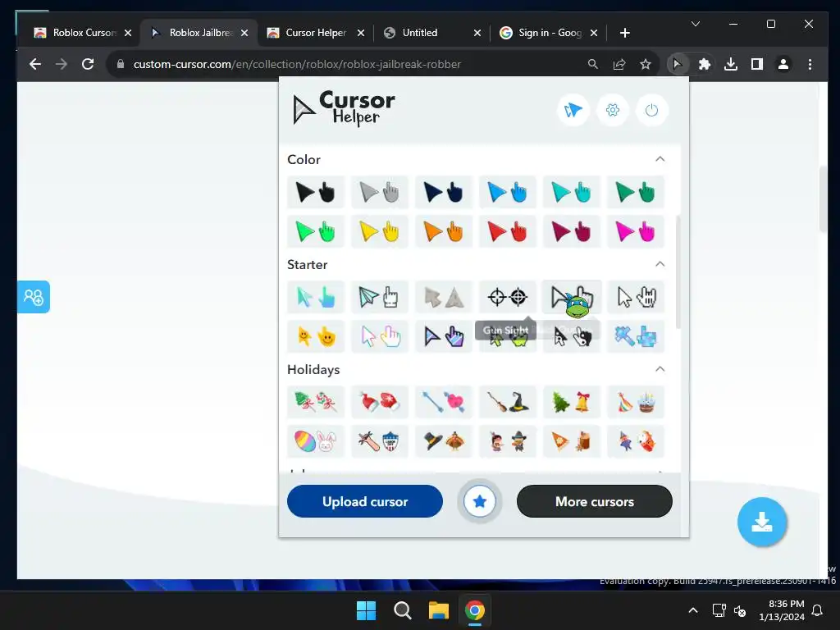Image resolution: width=840 pixels, height=630 pixels.
Task: Click the More cursors button
Action: point(595,501)
